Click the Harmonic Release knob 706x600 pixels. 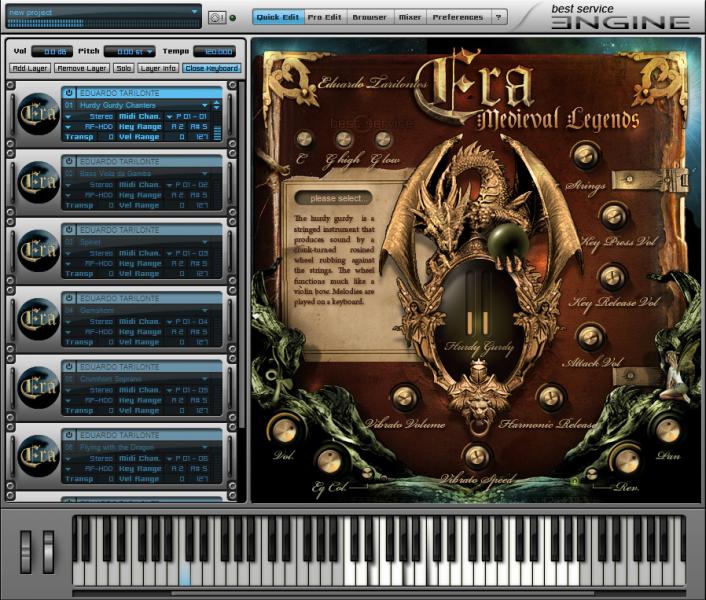(x=551, y=397)
